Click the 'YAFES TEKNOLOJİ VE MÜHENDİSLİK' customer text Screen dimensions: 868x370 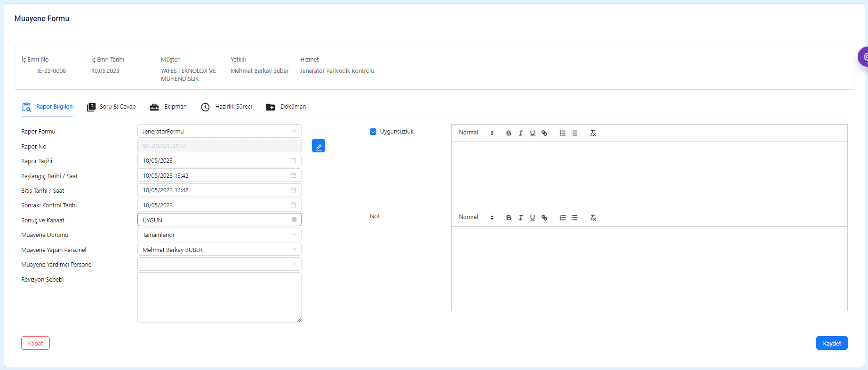[188, 75]
